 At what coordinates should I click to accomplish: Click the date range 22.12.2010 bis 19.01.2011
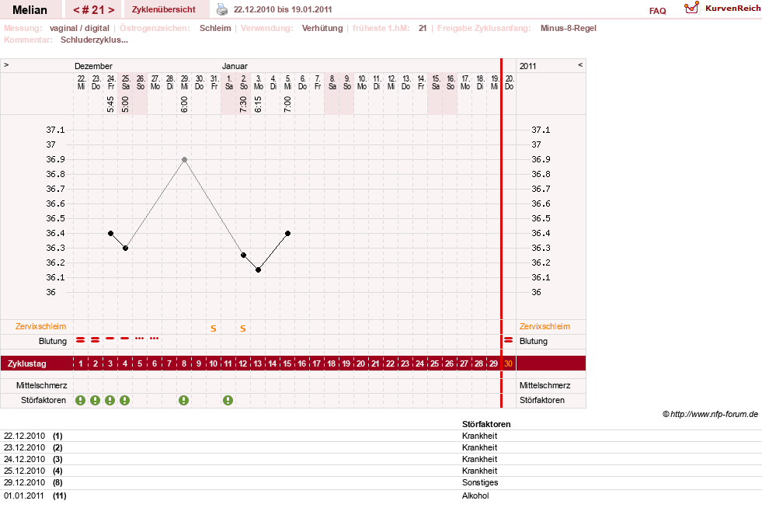[x=283, y=9]
